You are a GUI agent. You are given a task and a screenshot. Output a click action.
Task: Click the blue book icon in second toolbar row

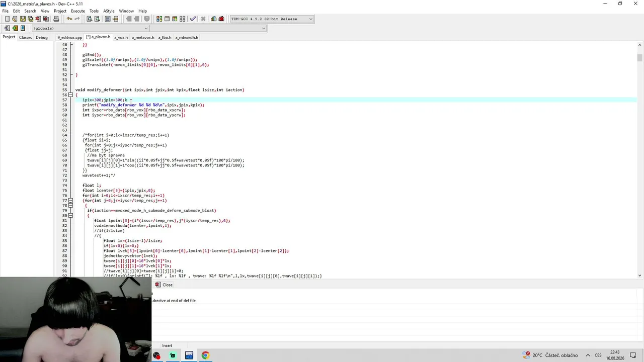click(23, 28)
